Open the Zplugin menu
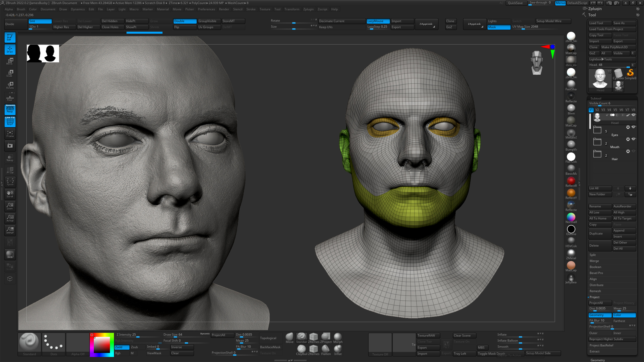This screenshot has width=644, height=362. (308, 9)
